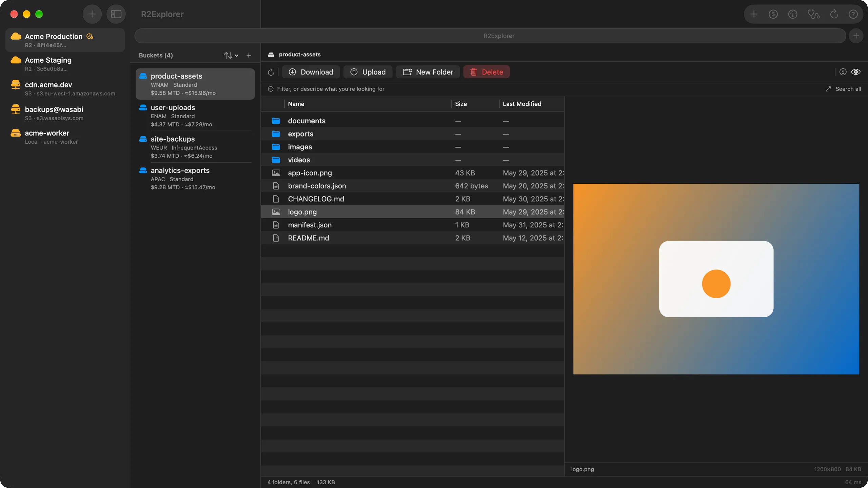The height and width of the screenshot is (488, 868).
Task: Select the documents folder row
Action: [413, 121]
